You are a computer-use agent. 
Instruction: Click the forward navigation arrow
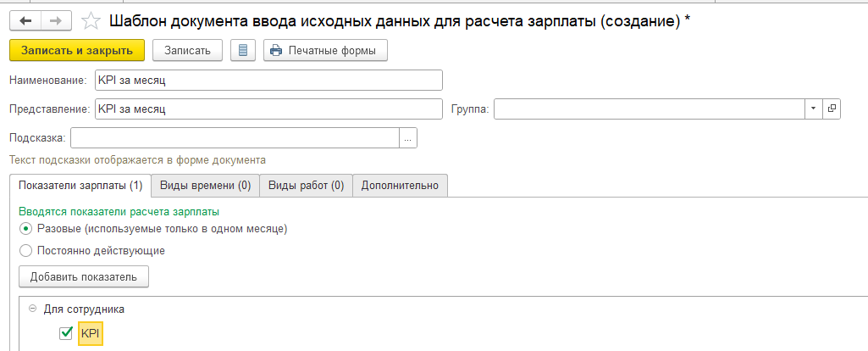click(56, 20)
